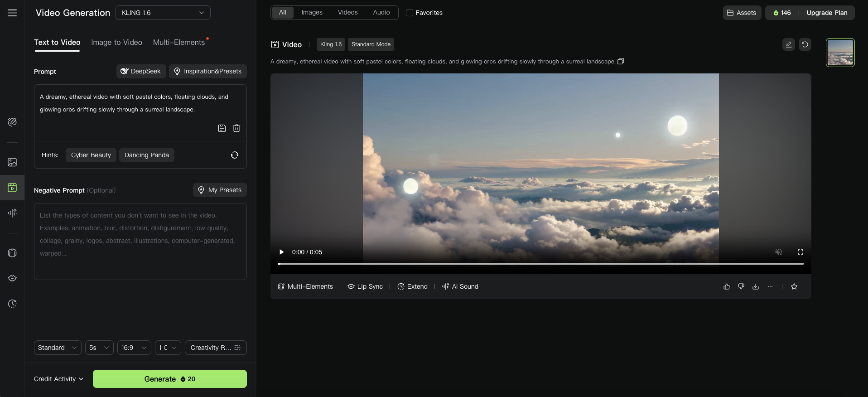Click the video progress bar
This screenshot has width=868, height=397.
pos(540,263)
